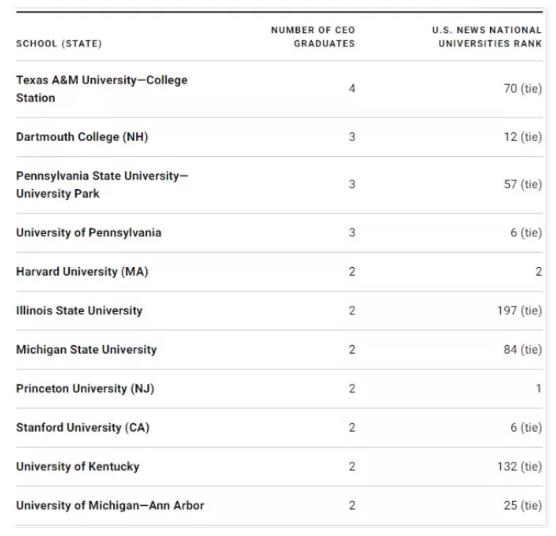Click University of Kentucky school name
The width and height of the screenshot is (556, 536).
[x=78, y=467]
